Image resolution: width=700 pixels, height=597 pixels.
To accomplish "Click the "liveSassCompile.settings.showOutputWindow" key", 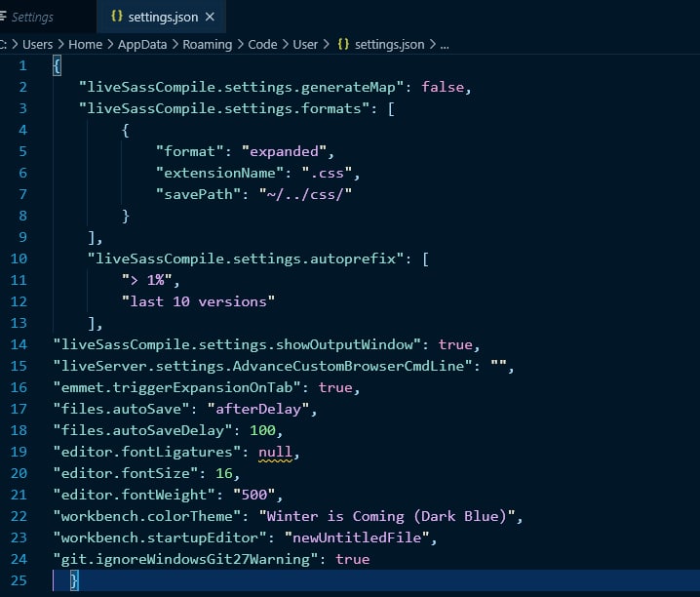I will pyautogui.click(x=237, y=344).
